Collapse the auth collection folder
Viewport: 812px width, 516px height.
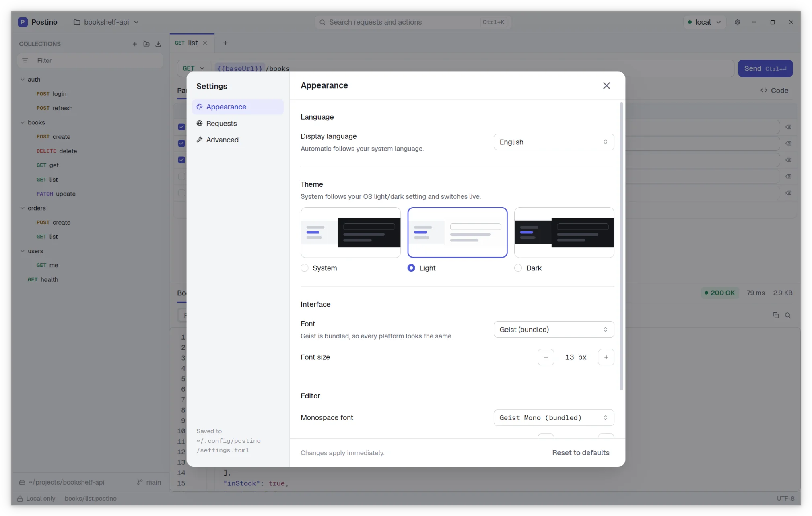[23, 80]
